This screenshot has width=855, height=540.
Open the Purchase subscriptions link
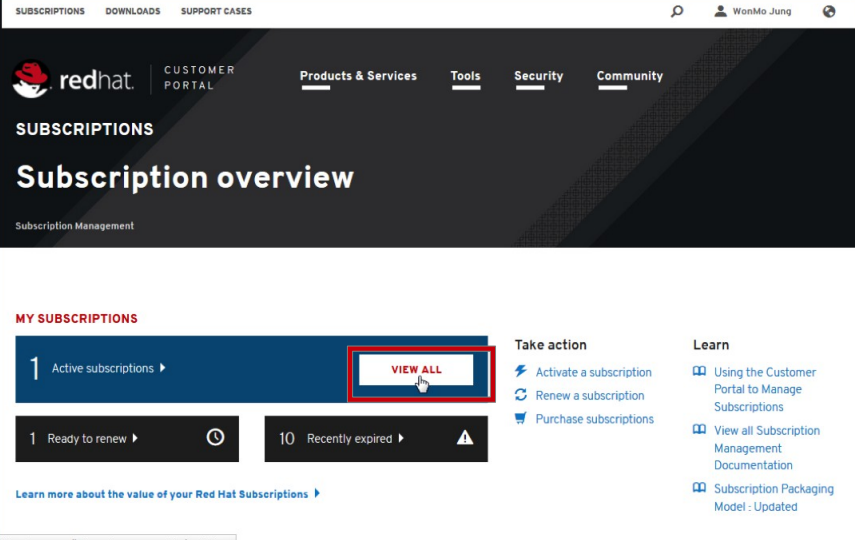point(594,419)
